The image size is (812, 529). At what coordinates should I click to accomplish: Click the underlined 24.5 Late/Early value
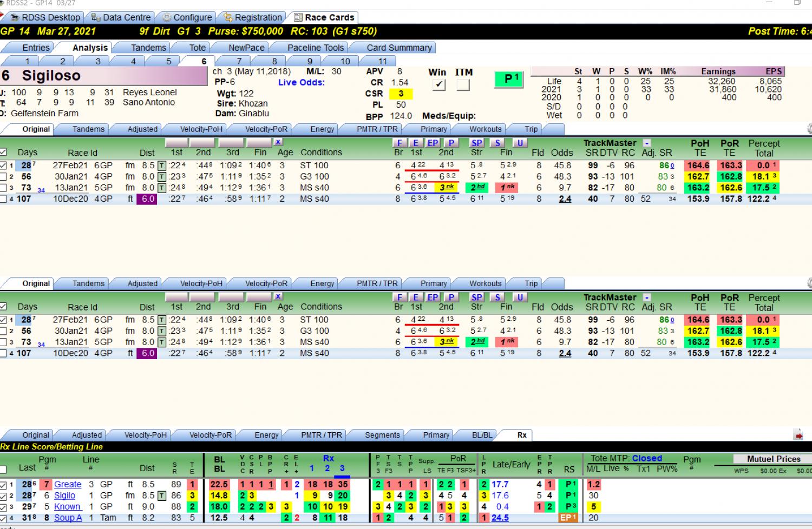(500, 518)
